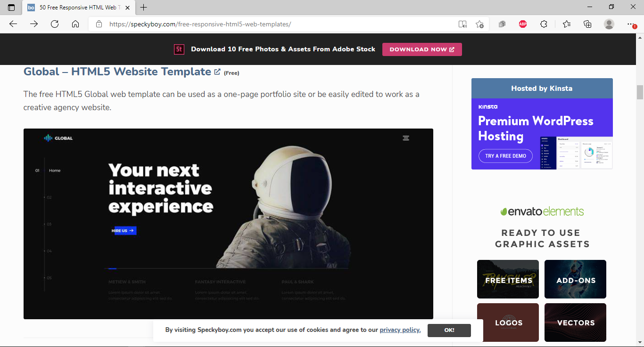Add this page to favorites
644x347 pixels.
(479, 24)
